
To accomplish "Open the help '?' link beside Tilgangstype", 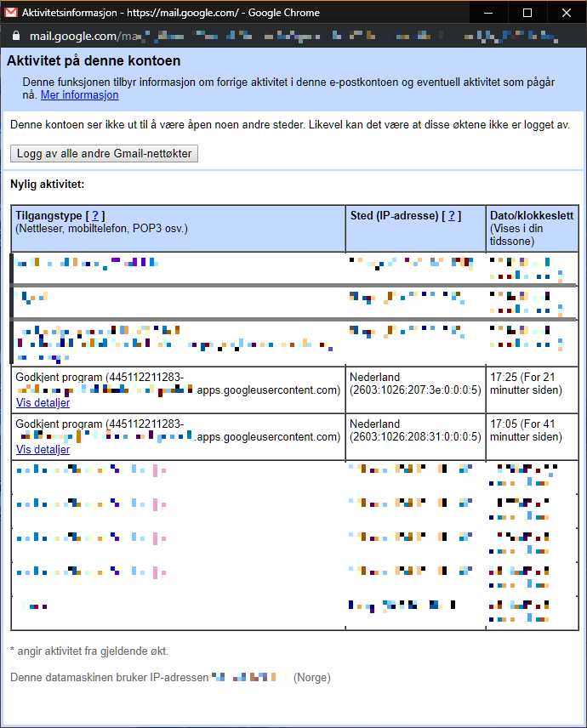I will [95, 216].
